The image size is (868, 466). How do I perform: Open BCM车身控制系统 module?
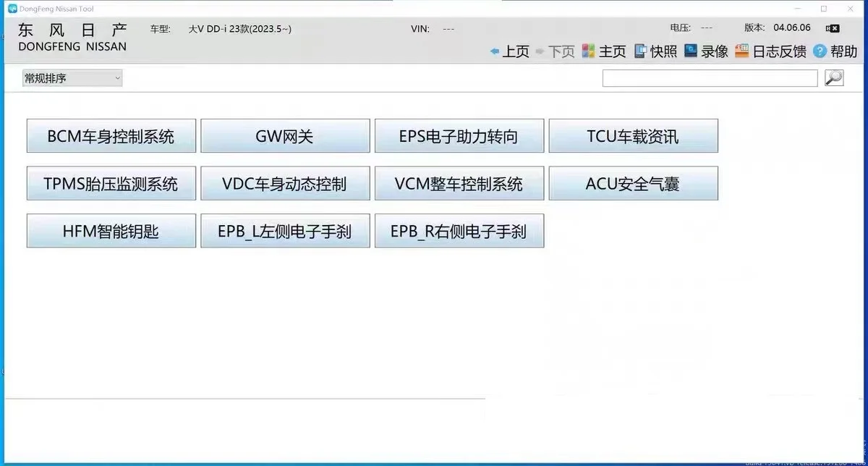pyautogui.click(x=111, y=136)
